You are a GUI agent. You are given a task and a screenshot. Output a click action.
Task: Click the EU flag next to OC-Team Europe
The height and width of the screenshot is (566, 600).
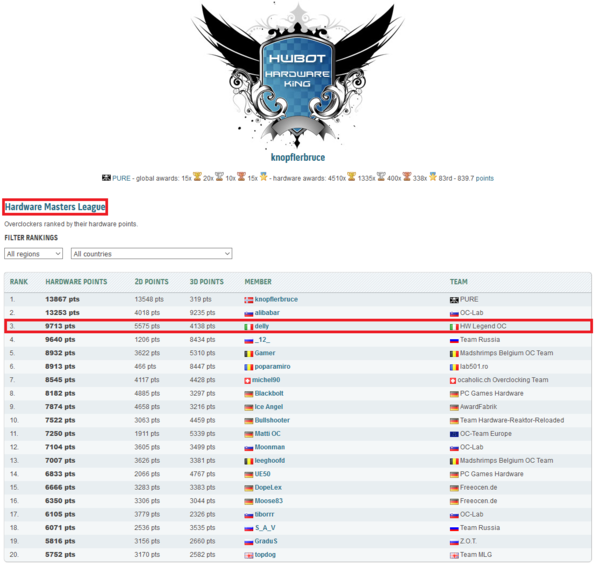[454, 434]
